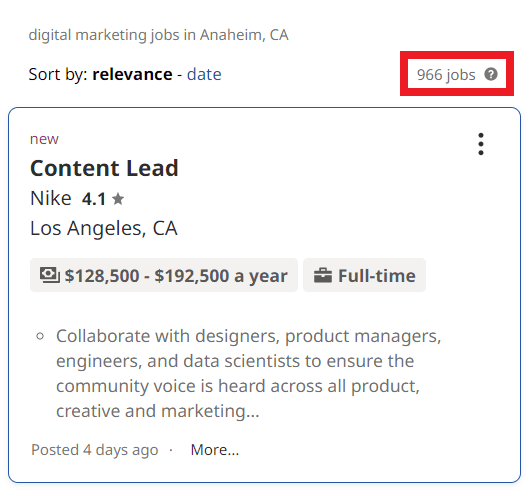Open the Content Lead job title
The height and width of the screenshot is (490, 529).
[x=104, y=168]
